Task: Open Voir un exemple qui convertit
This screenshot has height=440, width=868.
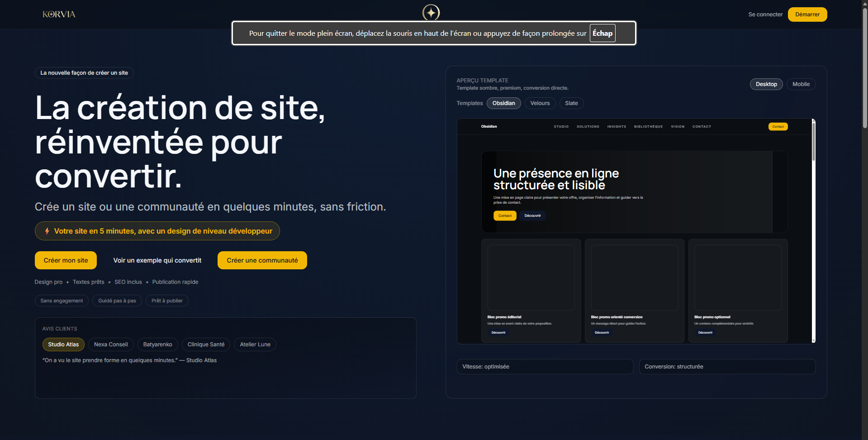Action: point(157,260)
